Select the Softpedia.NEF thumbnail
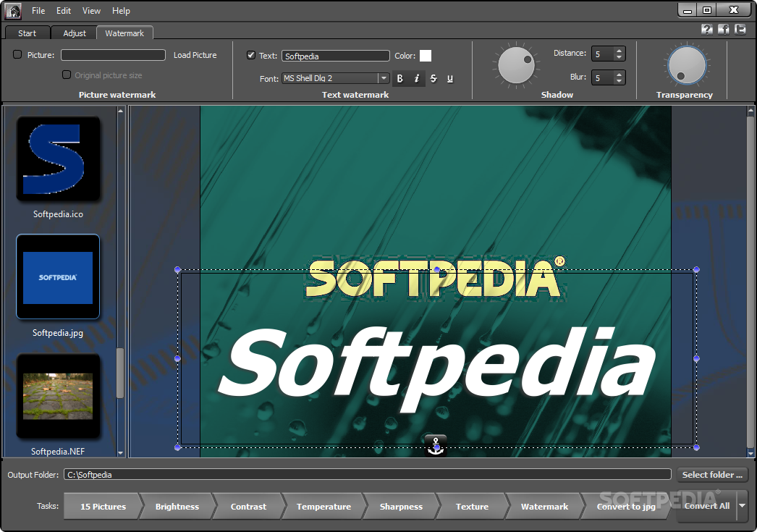Viewport: 757px width, 532px height. 58,396
